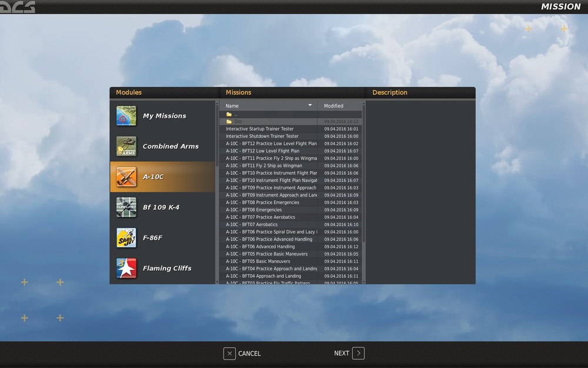Click NEXT to proceed

pos(349,353)
